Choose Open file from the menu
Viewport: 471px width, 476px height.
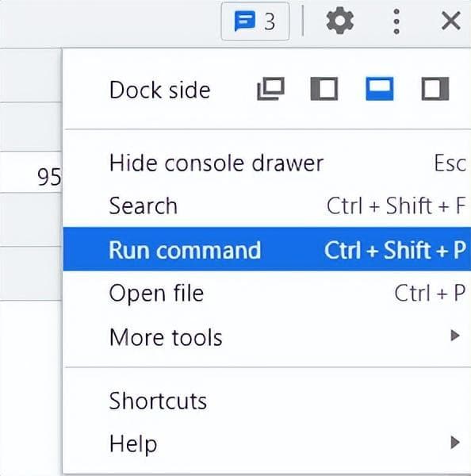click(x=267, y=293)
